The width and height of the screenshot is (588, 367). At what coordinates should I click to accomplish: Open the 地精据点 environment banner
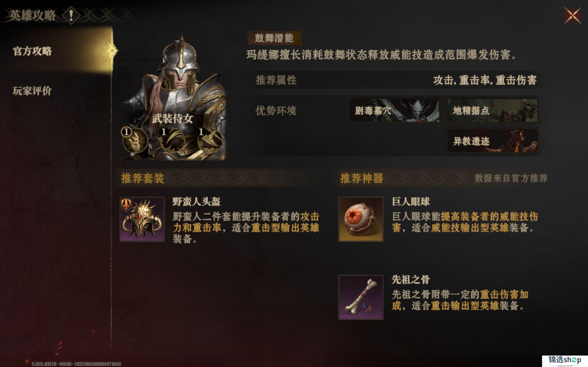(492, 110)
